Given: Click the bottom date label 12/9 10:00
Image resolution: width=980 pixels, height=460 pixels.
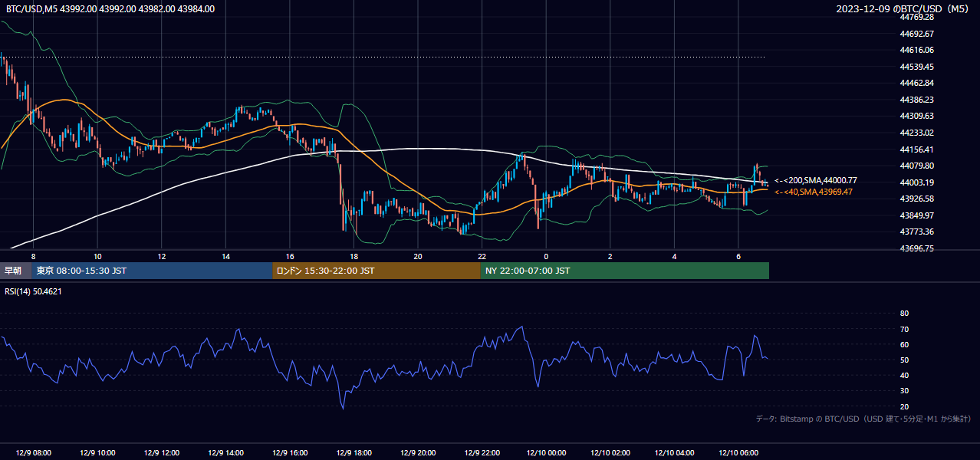Looking at the screenshot, I should (97, 452).
